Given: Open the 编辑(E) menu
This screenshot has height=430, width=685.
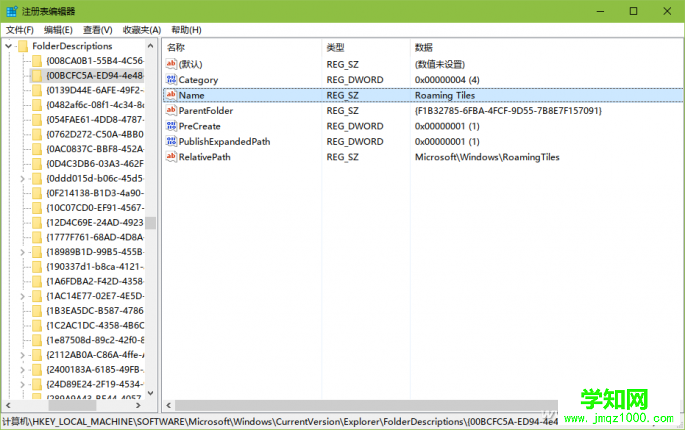Looking at the screenshot, I should pos(59,30).
